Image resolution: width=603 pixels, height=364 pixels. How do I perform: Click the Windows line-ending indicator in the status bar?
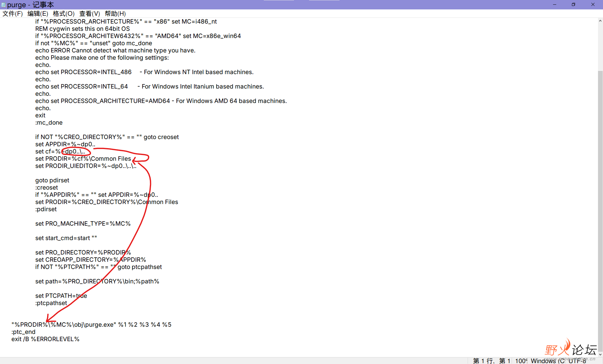(x=547, y=361)
